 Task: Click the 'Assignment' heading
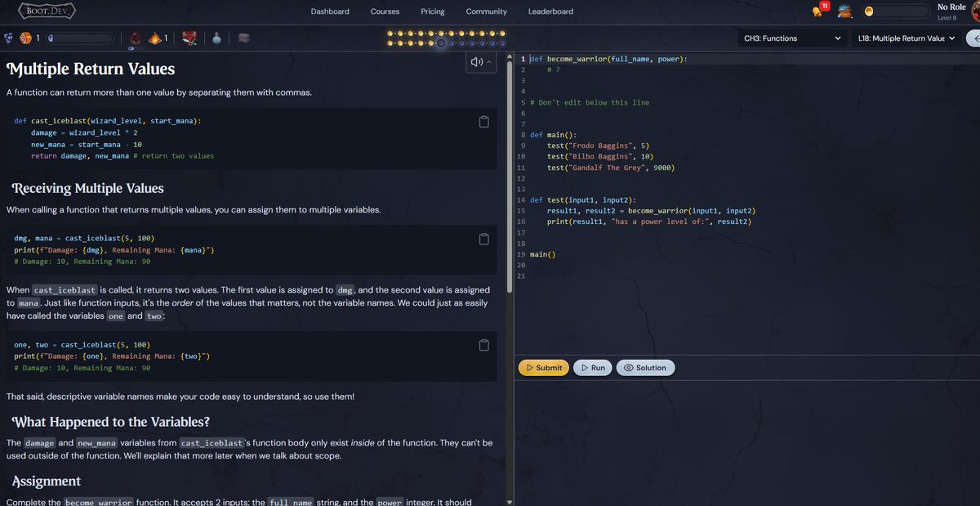(x=46, y=481)
